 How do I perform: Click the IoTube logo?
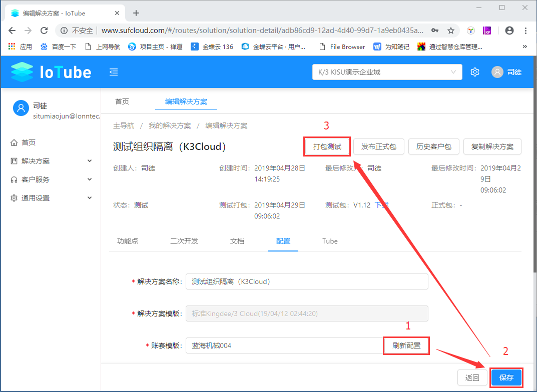pos(51,72)
